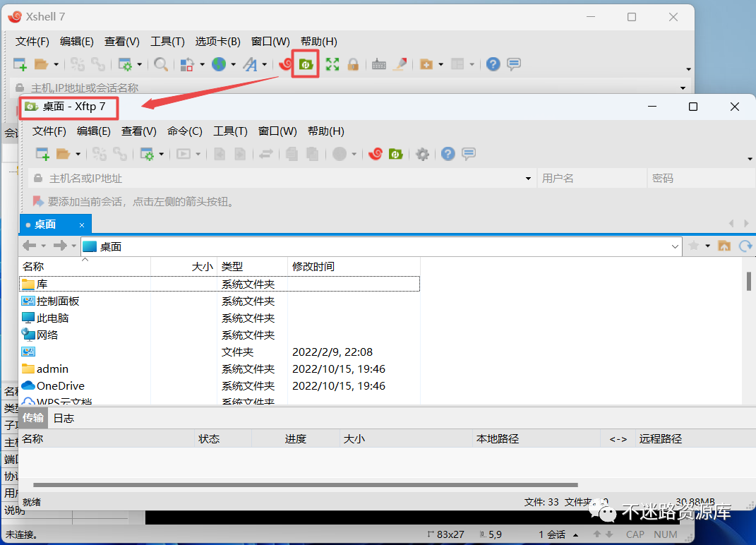Screen dimensions: 756x545
Task: Open back-history dropdown beside Xftp back arrow
Action: click(x=43, y=246)
